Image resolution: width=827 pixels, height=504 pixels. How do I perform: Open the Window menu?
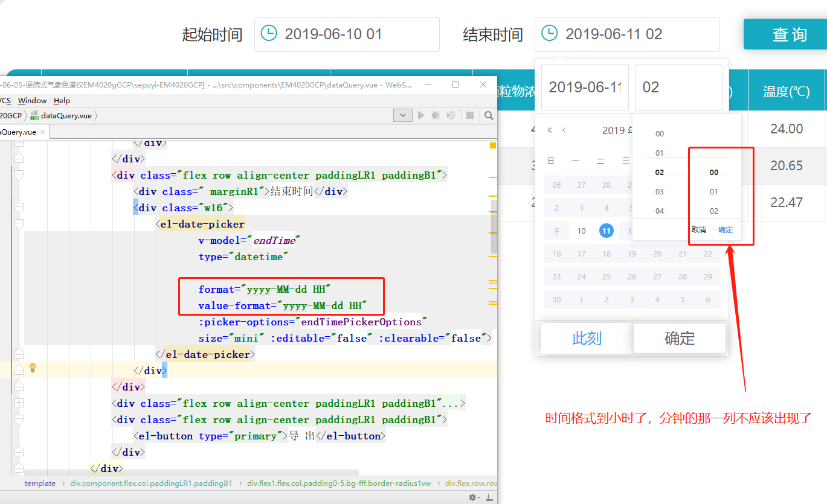tap(31, 100)
